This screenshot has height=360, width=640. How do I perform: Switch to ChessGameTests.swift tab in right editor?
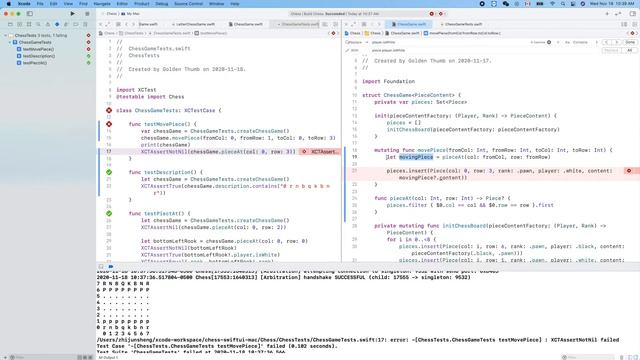[x=461, y=24]
